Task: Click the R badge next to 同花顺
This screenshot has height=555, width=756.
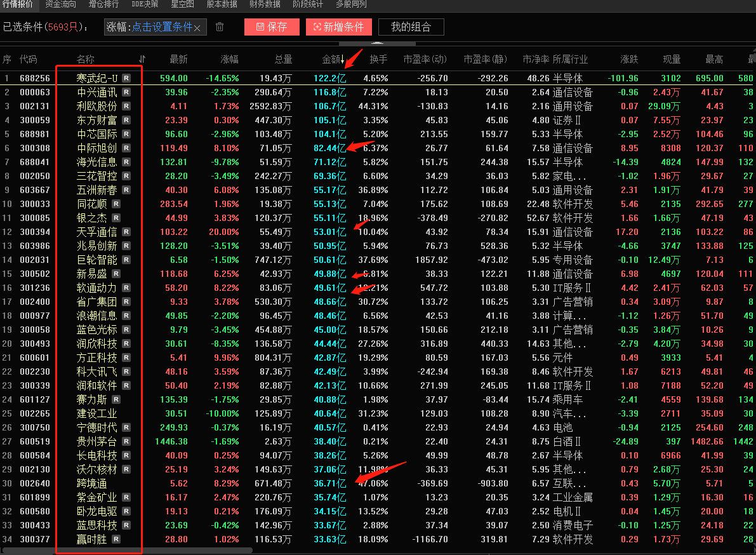Action: 116,204
